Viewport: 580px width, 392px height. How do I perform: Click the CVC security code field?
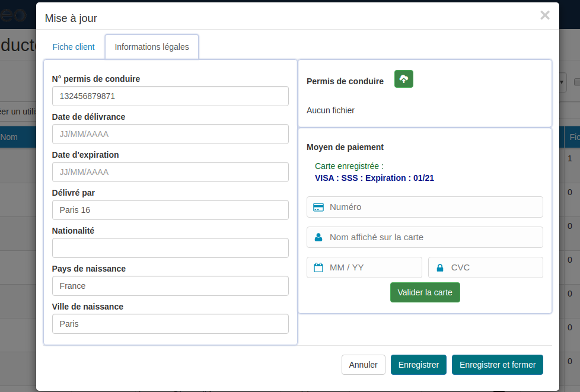492,267
